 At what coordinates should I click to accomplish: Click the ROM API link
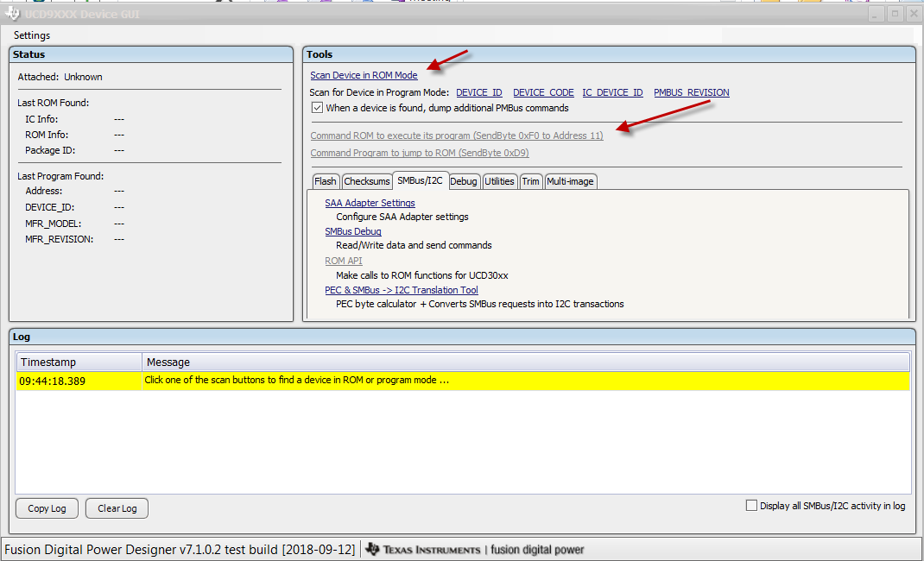(x=344, y=261)
